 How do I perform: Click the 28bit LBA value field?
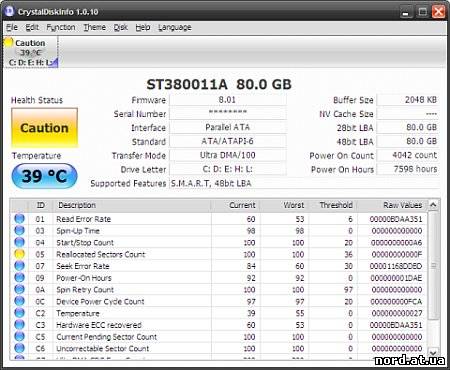407,127
